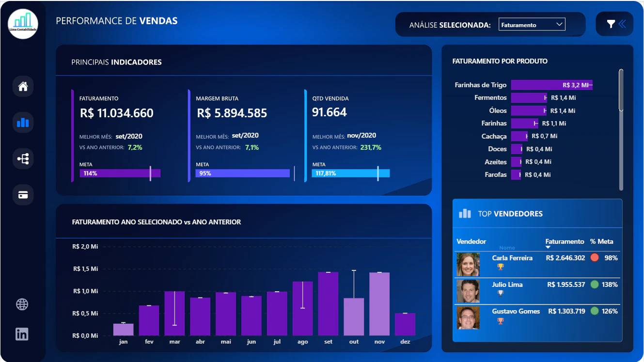
Task: Click Gustavo Gomes's trophy icon
Action: (x=501, y=320)
